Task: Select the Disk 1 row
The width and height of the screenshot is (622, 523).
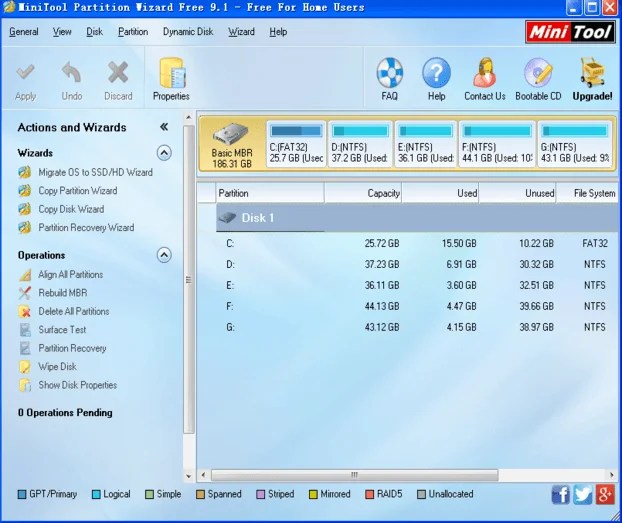Action: [419, 218]
